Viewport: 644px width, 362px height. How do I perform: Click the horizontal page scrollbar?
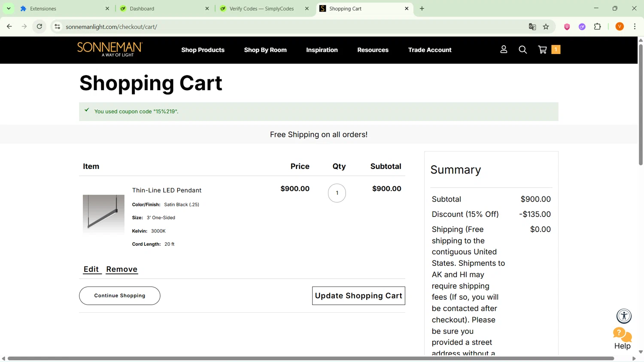coord(311,359)
